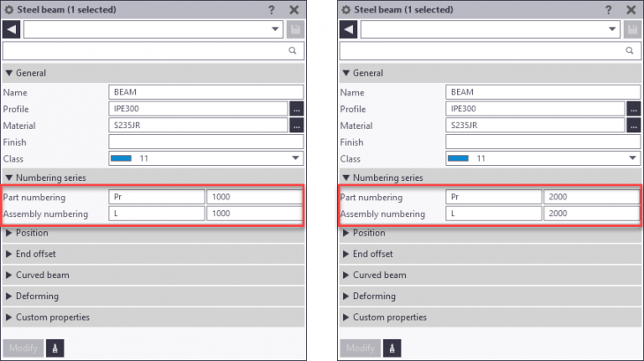This screenshot has width=644, height=361.
Task: Click search magnifier in right panel
Action: point(630,50)
